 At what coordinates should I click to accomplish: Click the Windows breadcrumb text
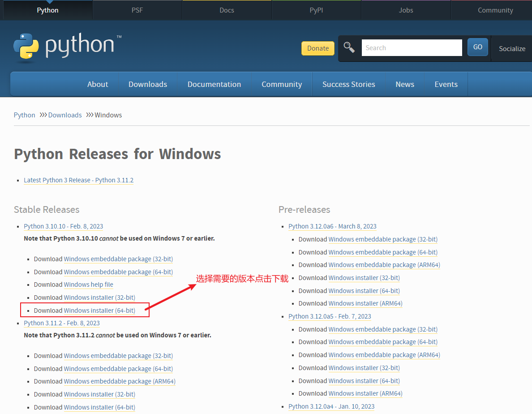click(108, 115)
